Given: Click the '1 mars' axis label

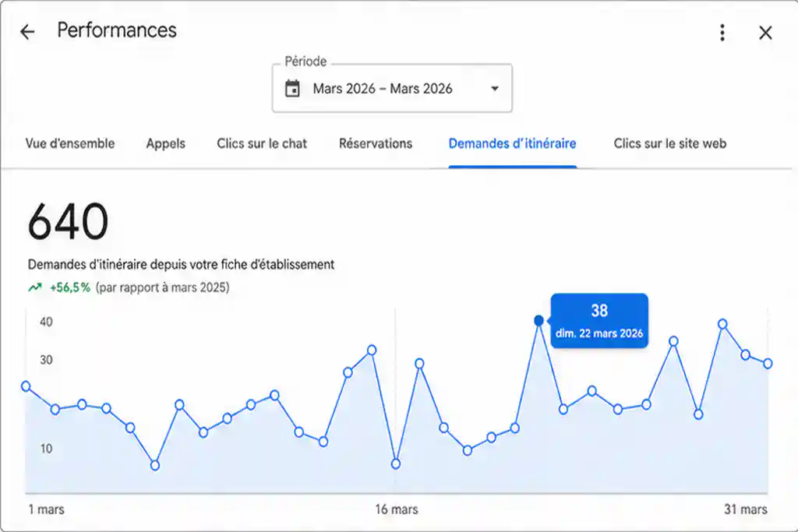Looking at the screenshot, I should point(46,509).
